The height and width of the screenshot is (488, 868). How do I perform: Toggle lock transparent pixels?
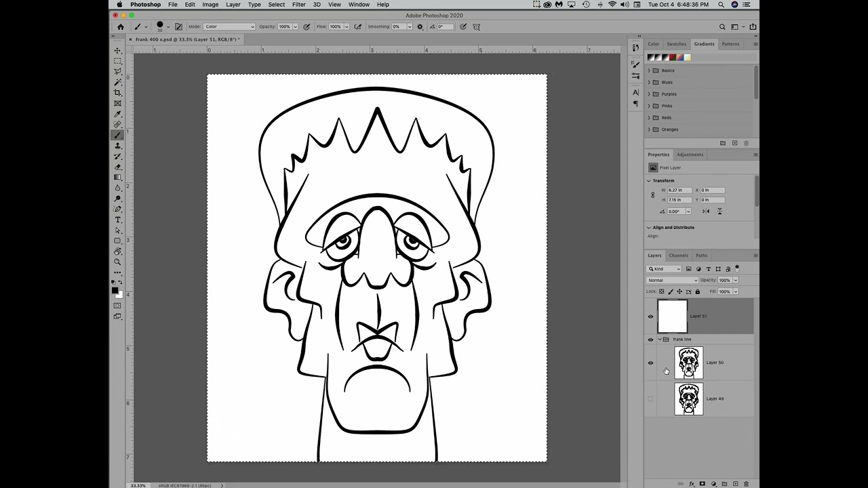[x=662, y=291]
